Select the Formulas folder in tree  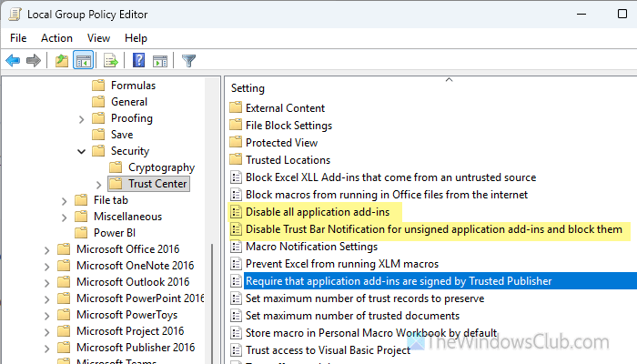click(133, 86)
